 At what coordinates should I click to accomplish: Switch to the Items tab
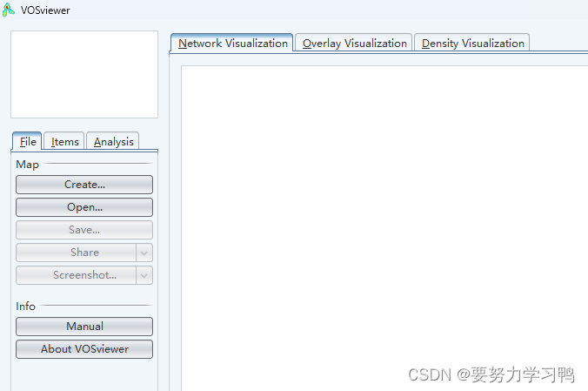coord(64,142)
